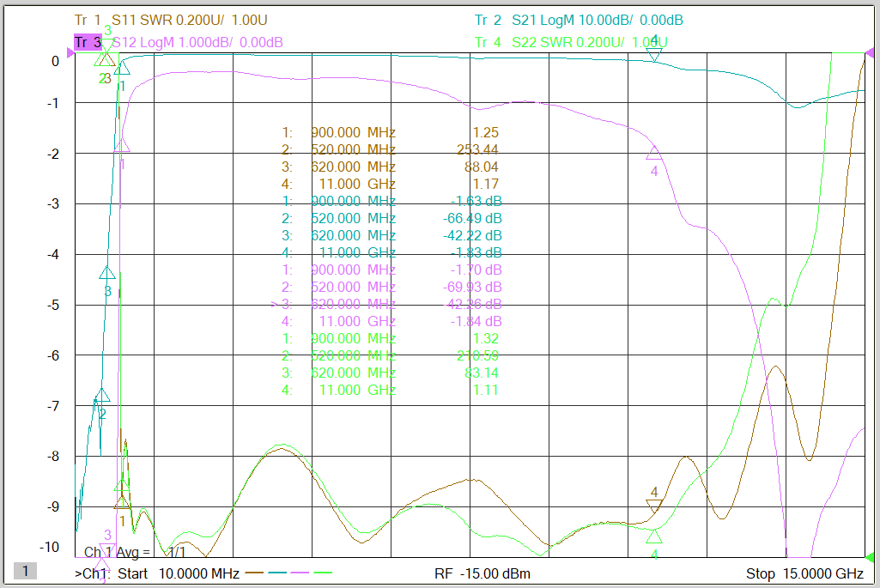Click the green trace legend line in status bar
The image size is (880, 588).
(x=323, y=573)
